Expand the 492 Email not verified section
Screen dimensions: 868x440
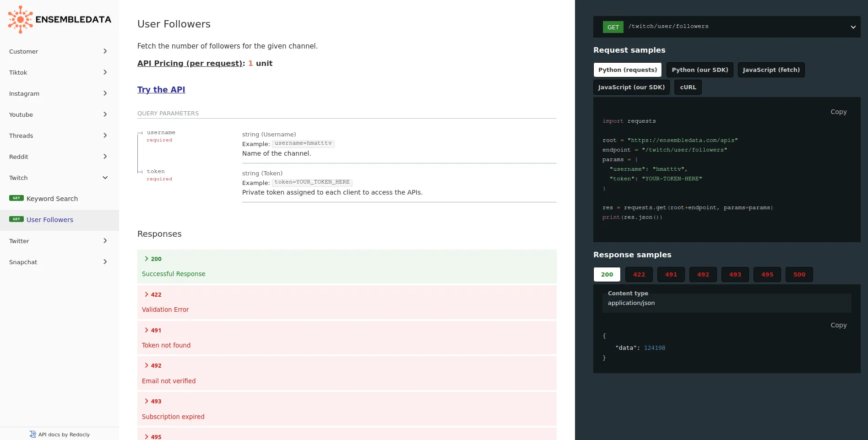tap(347, 373)
